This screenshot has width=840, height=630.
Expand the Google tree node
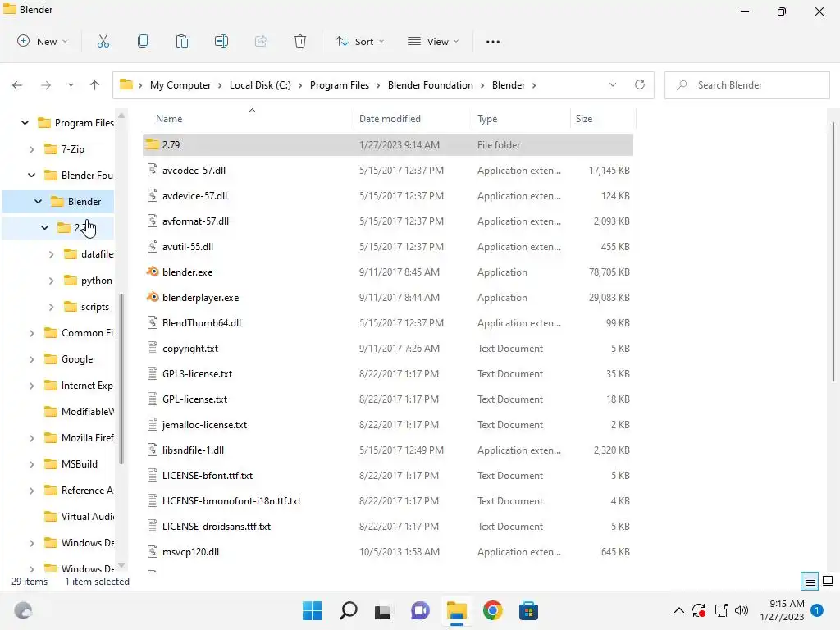click(32, 359)
